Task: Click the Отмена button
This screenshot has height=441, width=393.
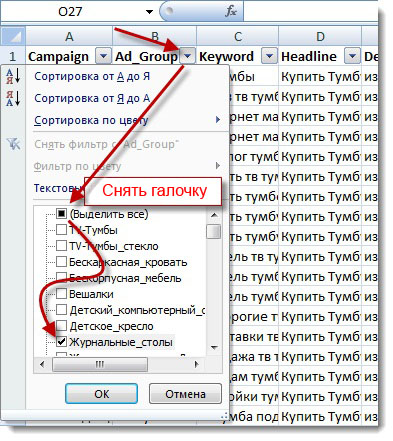Action: point(185,394)
